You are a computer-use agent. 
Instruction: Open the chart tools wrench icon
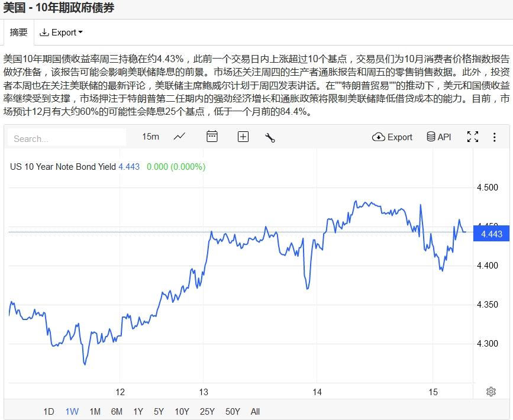270,137
